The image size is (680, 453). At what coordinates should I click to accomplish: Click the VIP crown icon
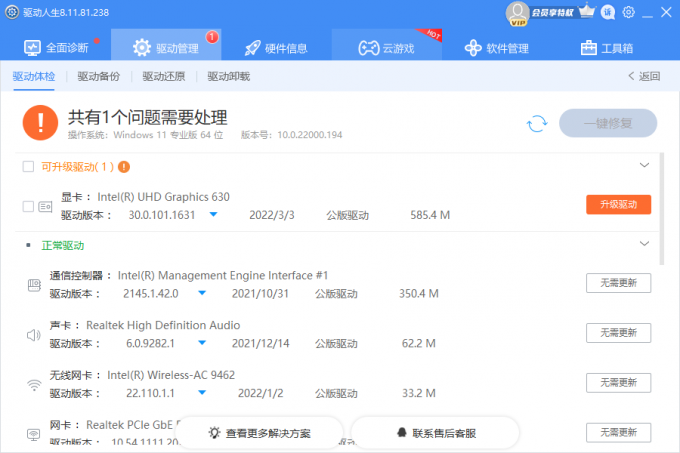click(587, 12)
